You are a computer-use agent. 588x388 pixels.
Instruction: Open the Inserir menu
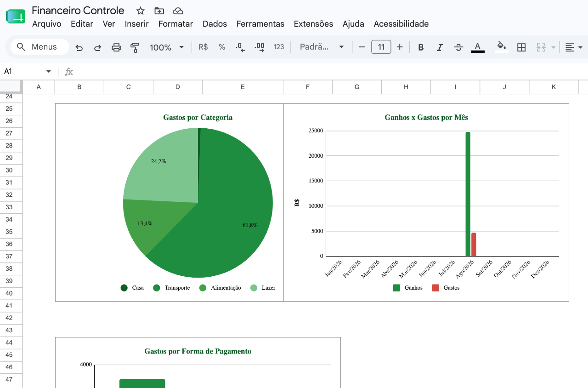point(137,24)
